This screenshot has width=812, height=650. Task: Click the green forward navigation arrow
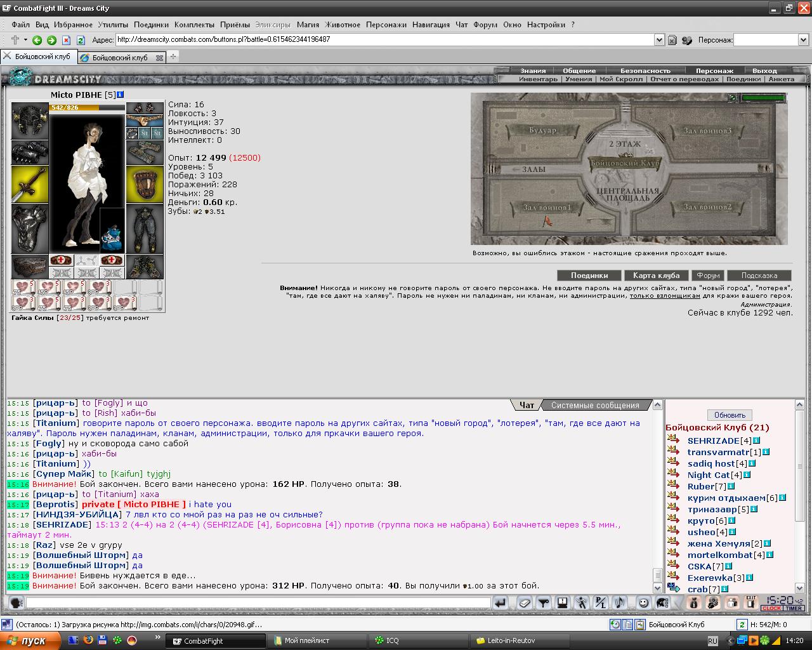[x=51, y=40]
